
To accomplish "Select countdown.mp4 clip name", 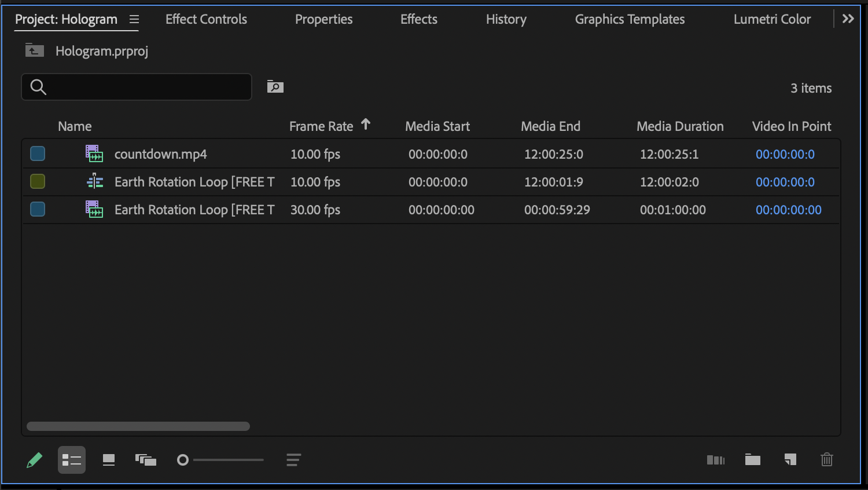I will coord(161,154).
